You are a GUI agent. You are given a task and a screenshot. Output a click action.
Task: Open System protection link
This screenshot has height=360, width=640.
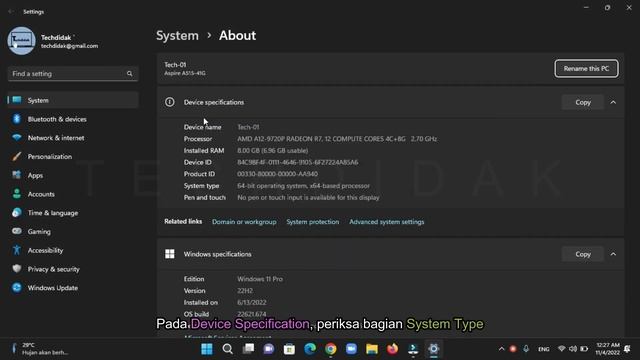(313, 222)
